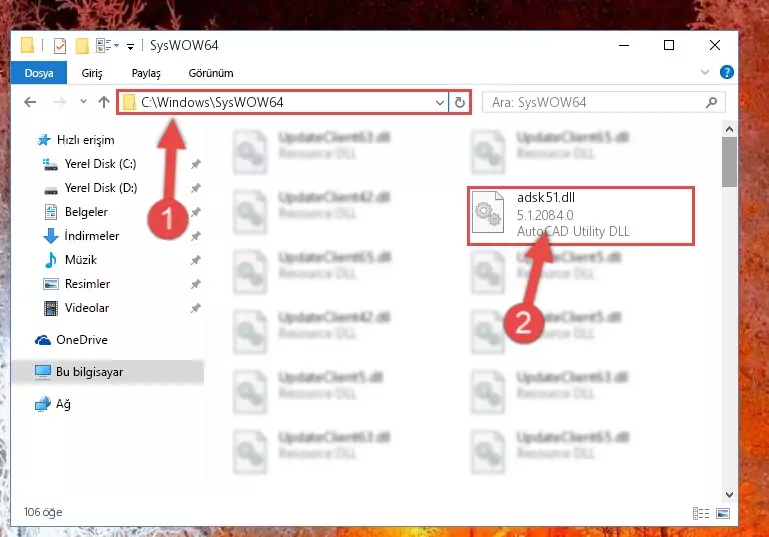Go back using the back arrow
769x537 pixels.
coord(30,102)
